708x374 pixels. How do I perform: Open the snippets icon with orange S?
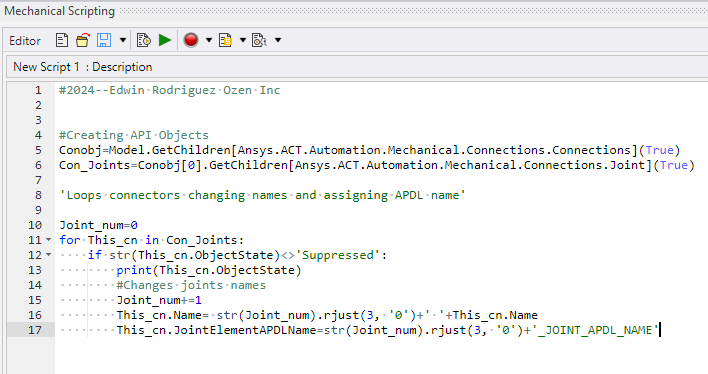coord(225,41)
